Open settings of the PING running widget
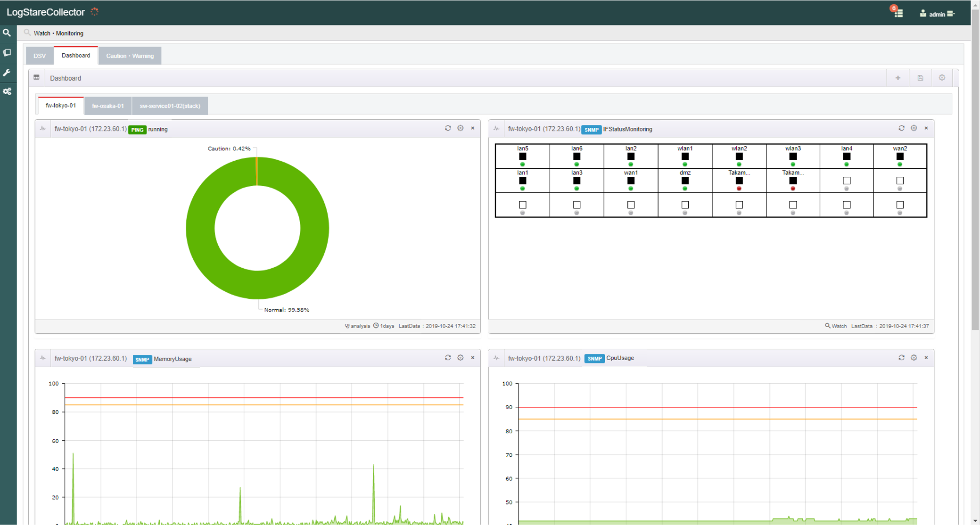Viewport: 980px width, 527px height. (461, 128)
